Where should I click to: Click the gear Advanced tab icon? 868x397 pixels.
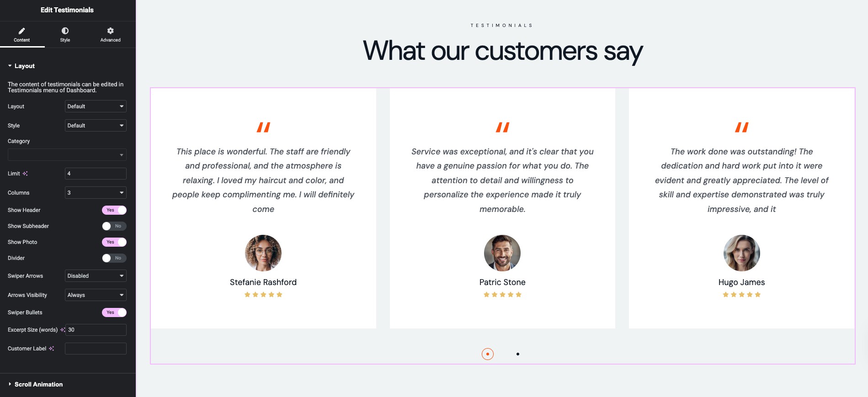[110, 31]
